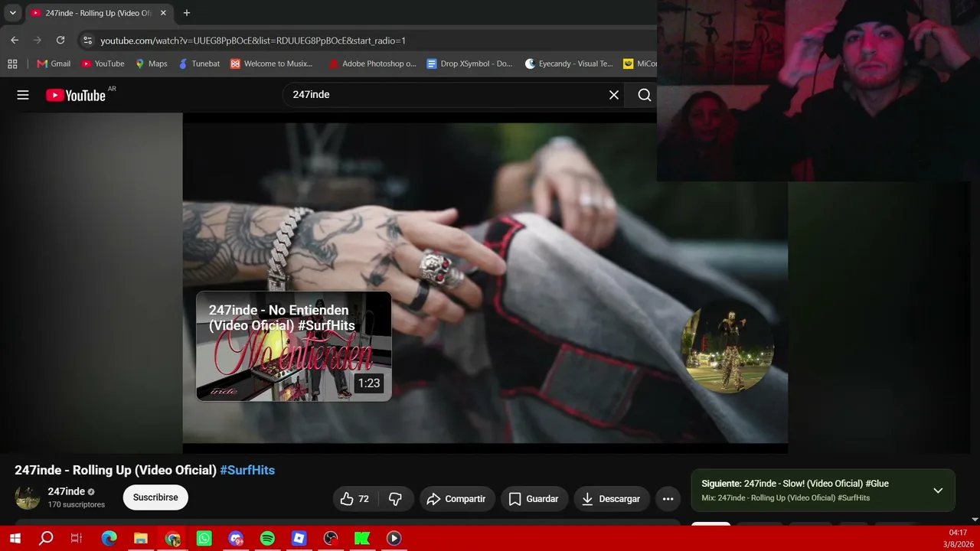This screenshot has width=980, height=551.
Task: Open WhatsApp from the taskbar
Action: 204,539
